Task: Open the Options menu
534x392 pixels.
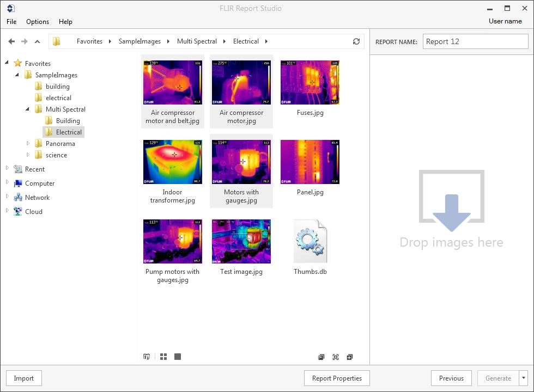Action: 38,22
